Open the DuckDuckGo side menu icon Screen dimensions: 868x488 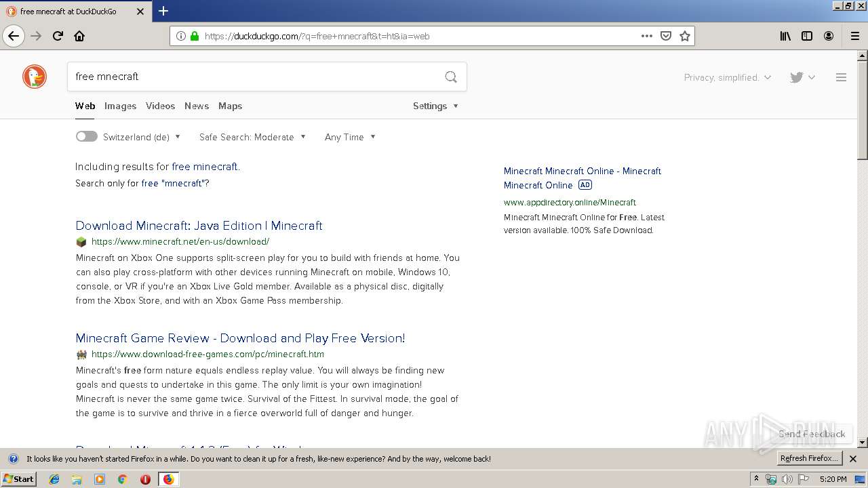tap(841, 77)
